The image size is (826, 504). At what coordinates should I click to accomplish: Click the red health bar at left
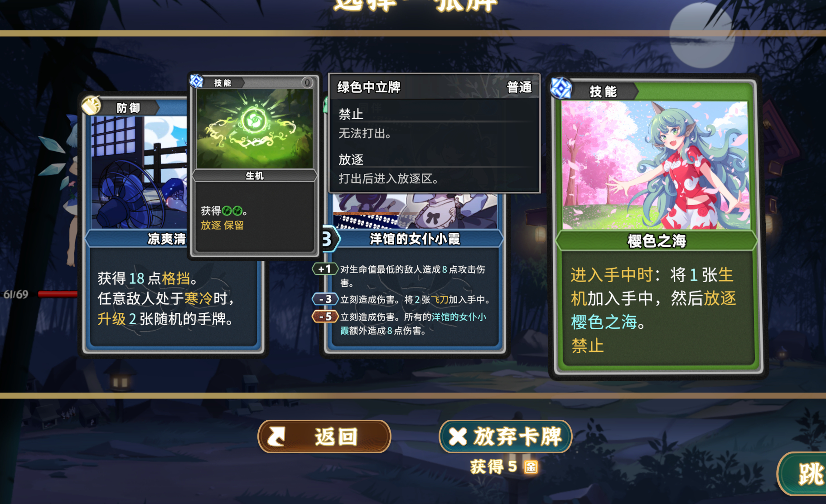pyautogui.click(x=58, y=294)
